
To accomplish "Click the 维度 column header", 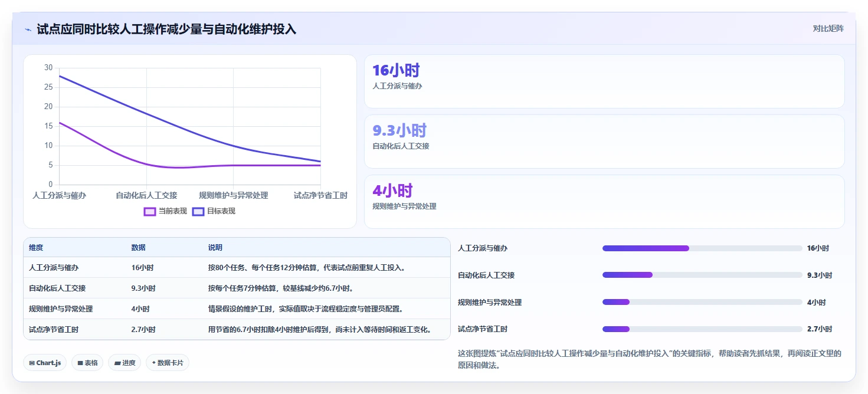I will click(36, 248).
